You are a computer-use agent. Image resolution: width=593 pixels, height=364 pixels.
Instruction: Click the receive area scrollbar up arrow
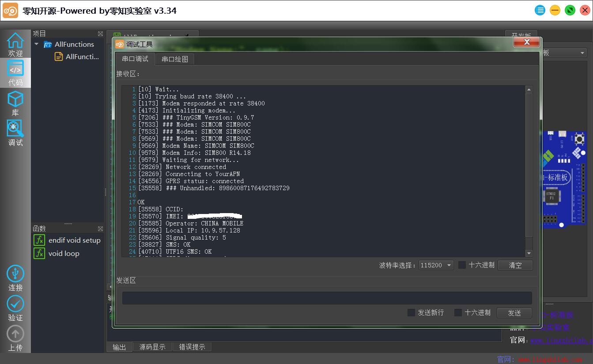529,89
